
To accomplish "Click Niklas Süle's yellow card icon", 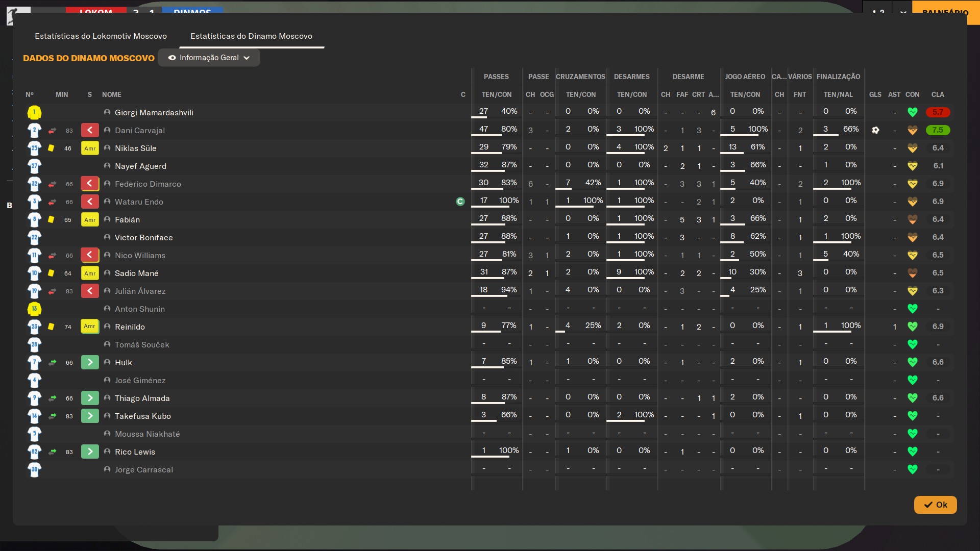I will [x=51, y=148].
